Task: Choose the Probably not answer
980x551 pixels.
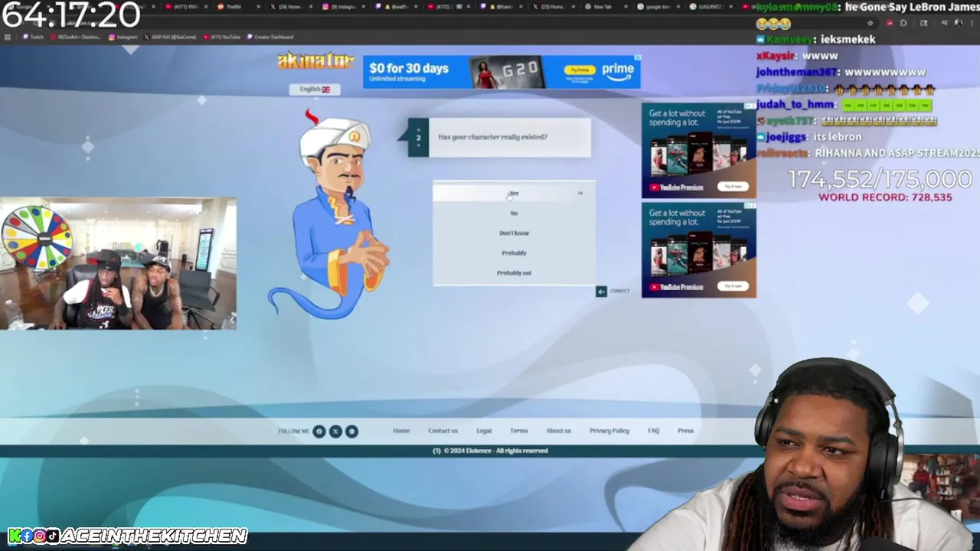Action: pyautogui.click(x=514, y=272)
